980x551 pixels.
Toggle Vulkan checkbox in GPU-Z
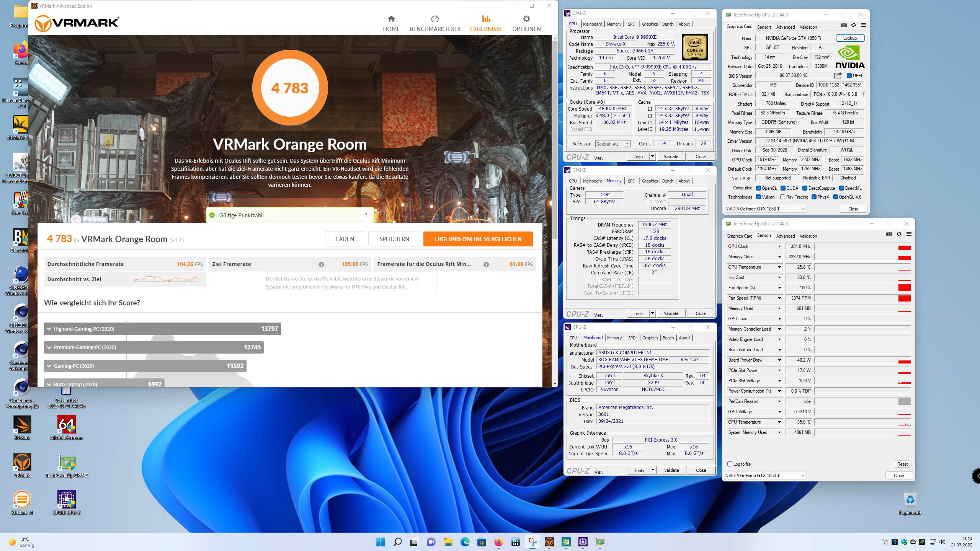[758, 197]
